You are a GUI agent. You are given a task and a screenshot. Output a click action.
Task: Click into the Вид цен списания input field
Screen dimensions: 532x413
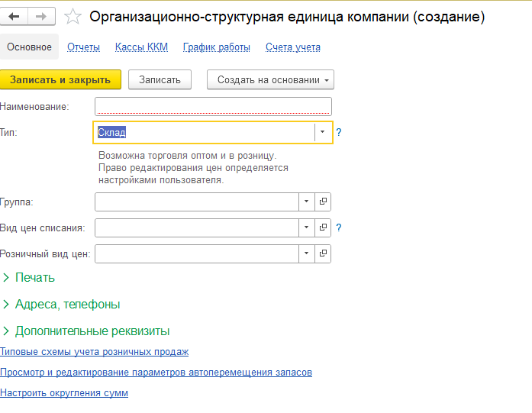(x=197, y=227)
